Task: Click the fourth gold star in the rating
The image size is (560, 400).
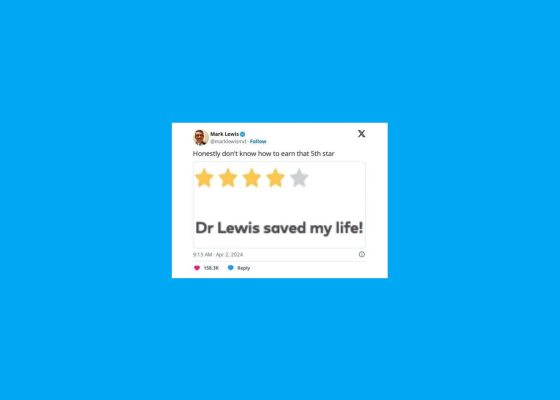Action: click(275, 178)
